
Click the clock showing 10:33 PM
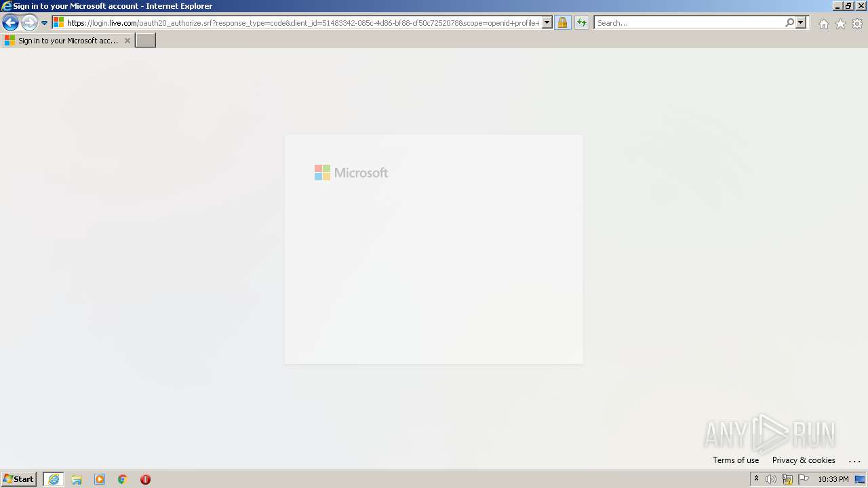833,479
